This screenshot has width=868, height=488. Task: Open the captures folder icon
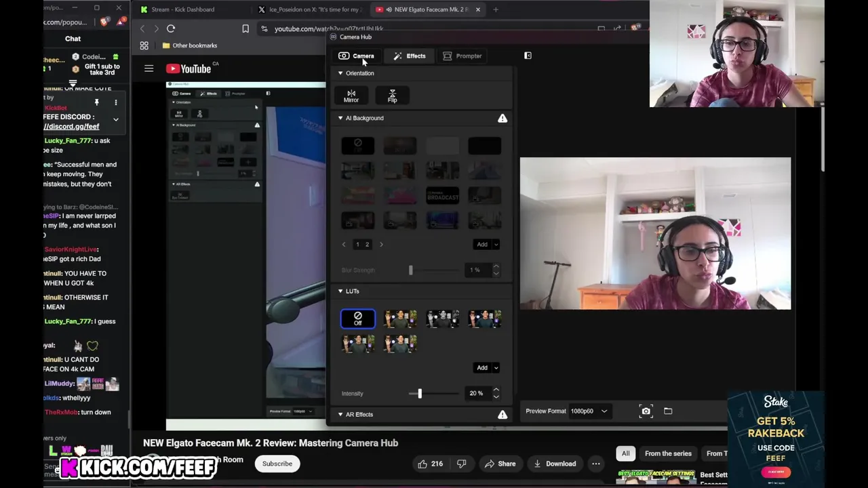pos(668,411)
